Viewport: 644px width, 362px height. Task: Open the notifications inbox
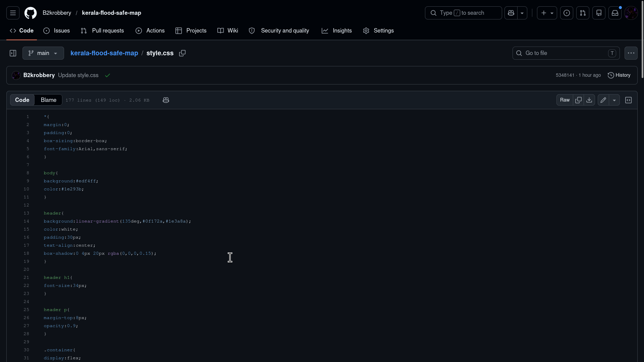(615, 13)
